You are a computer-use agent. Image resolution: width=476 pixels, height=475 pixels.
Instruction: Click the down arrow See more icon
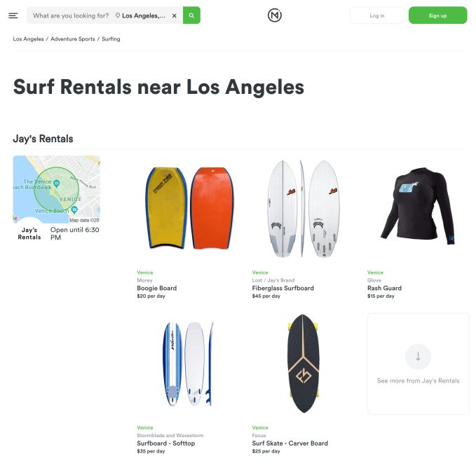418,357
